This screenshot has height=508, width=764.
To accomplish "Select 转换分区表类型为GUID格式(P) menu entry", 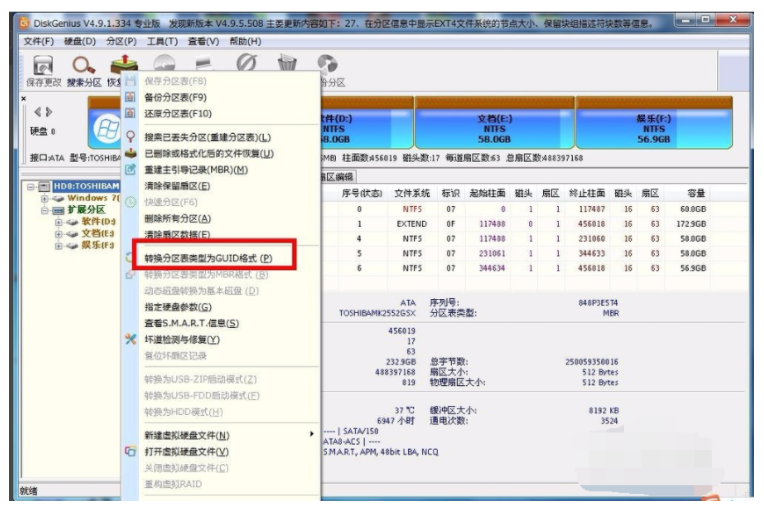I will [209, 258].
